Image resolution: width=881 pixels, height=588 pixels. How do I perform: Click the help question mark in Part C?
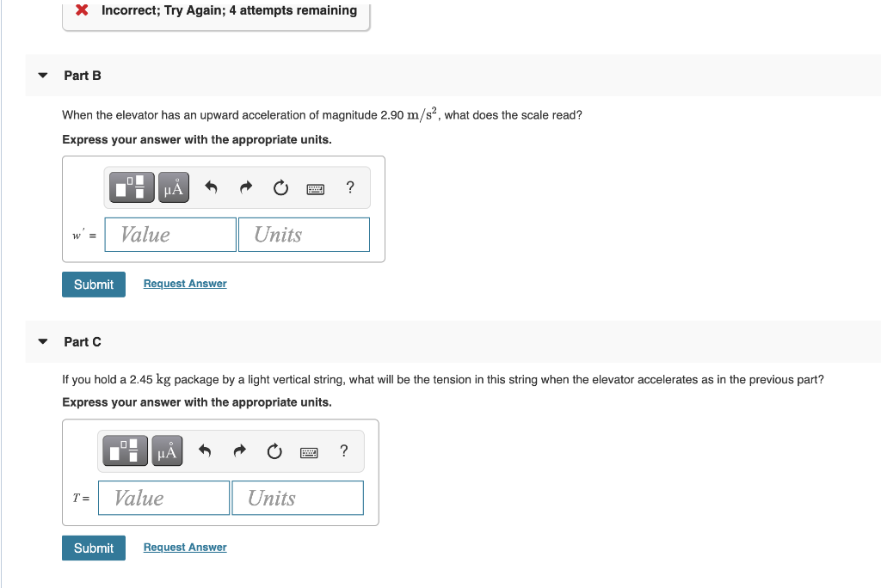(x=343, y=450)
